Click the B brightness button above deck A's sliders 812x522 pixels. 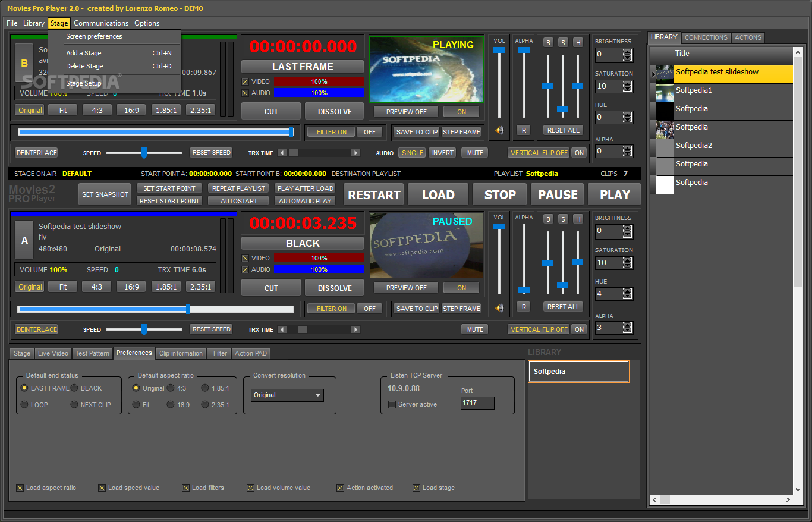coord(548,219)
